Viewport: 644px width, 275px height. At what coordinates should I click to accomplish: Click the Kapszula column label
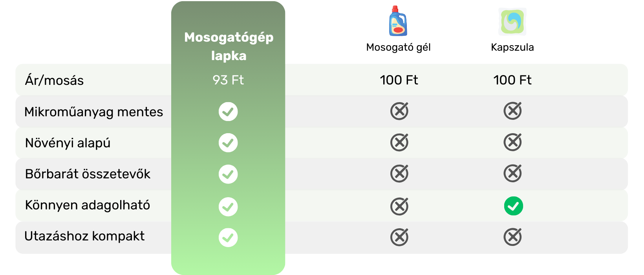(512, 48)
